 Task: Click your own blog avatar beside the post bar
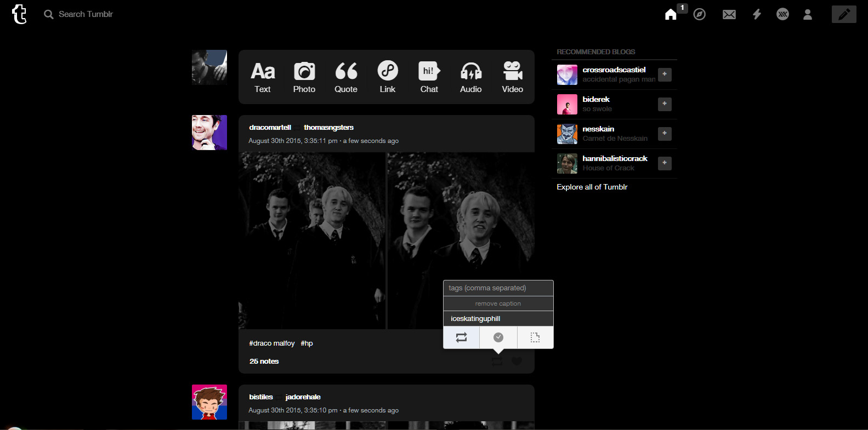tap(209, 67)
